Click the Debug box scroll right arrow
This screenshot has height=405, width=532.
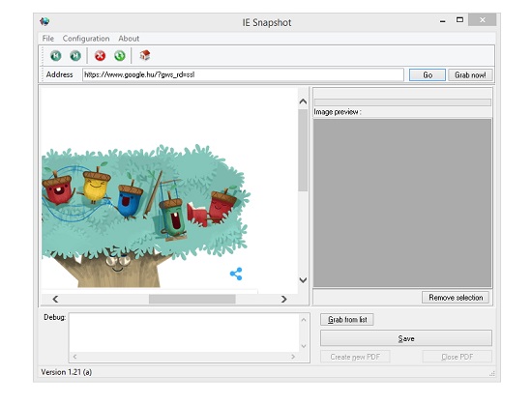pos(293,357)
